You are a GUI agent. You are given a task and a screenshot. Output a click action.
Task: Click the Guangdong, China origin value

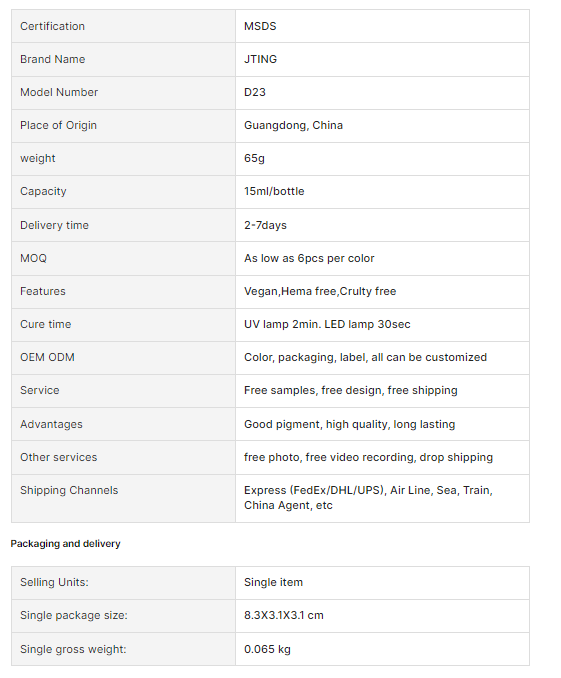(x=293, y=125)
